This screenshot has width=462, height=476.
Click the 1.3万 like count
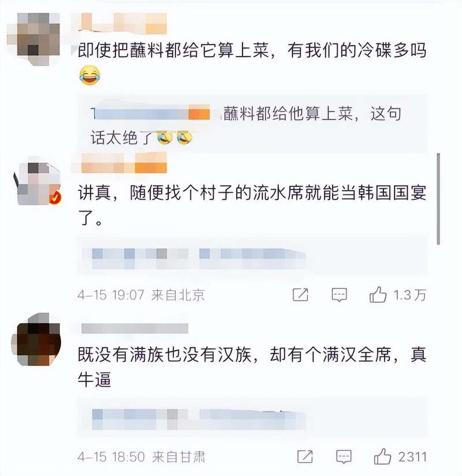409,295
